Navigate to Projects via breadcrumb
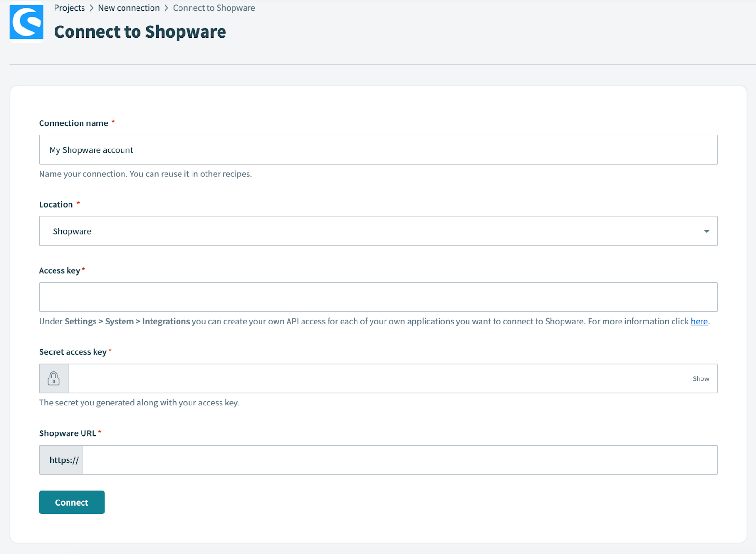This screenshot has width=756, height=554. click(x=69, y=8)
